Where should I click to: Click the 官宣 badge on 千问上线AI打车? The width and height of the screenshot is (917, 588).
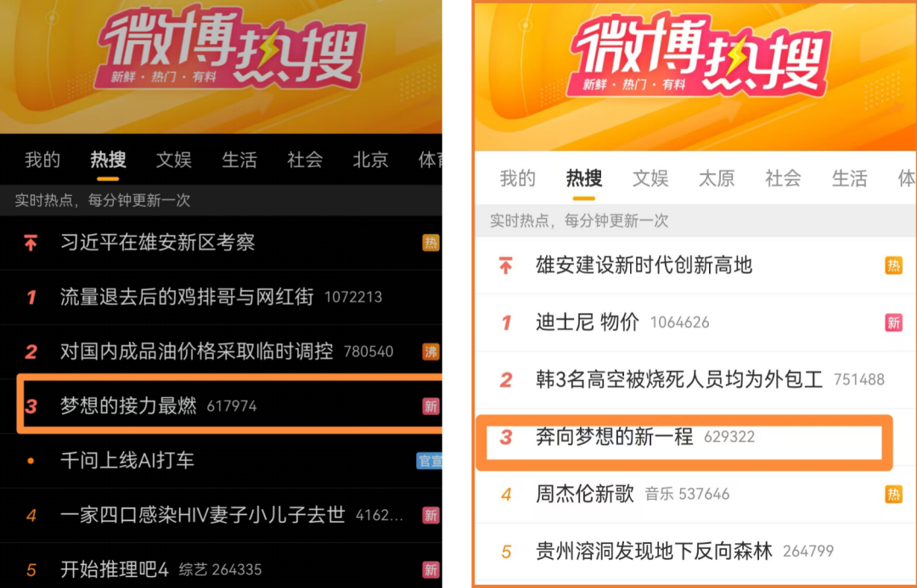(x=430, y=461)
